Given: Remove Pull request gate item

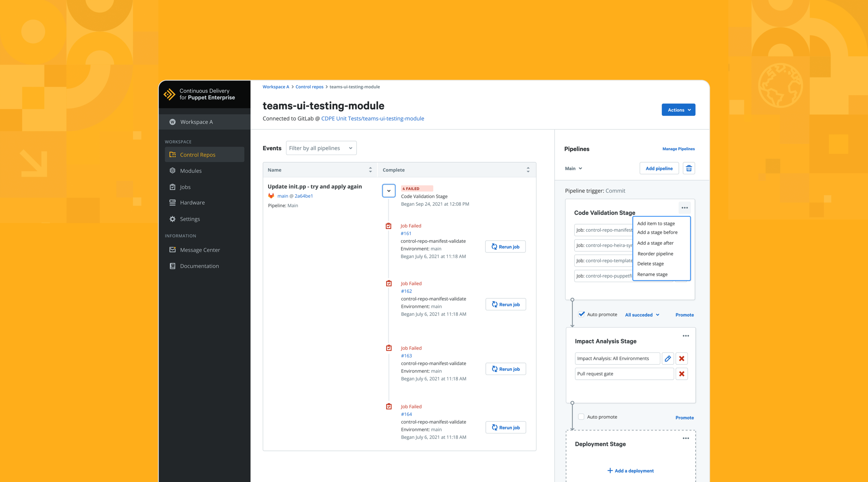Looking at the screenshot, I should (x=682, y=374).
